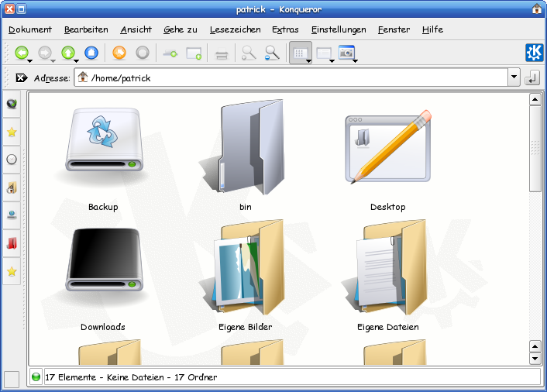This screenshot has width=547, height=392.
Task: Click the status text "17 Elemente - Keine Dateien - 17 Ordner"
Action: 131,377
